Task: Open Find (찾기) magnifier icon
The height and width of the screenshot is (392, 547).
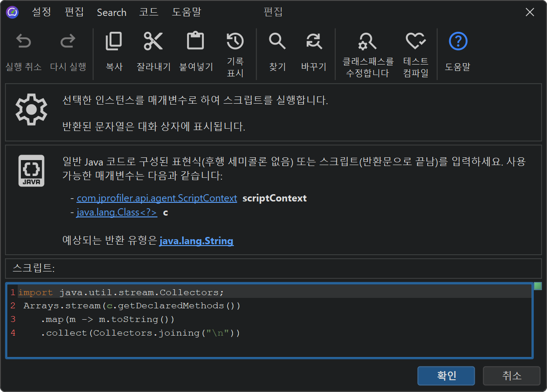Action: (x=277, y=41)
